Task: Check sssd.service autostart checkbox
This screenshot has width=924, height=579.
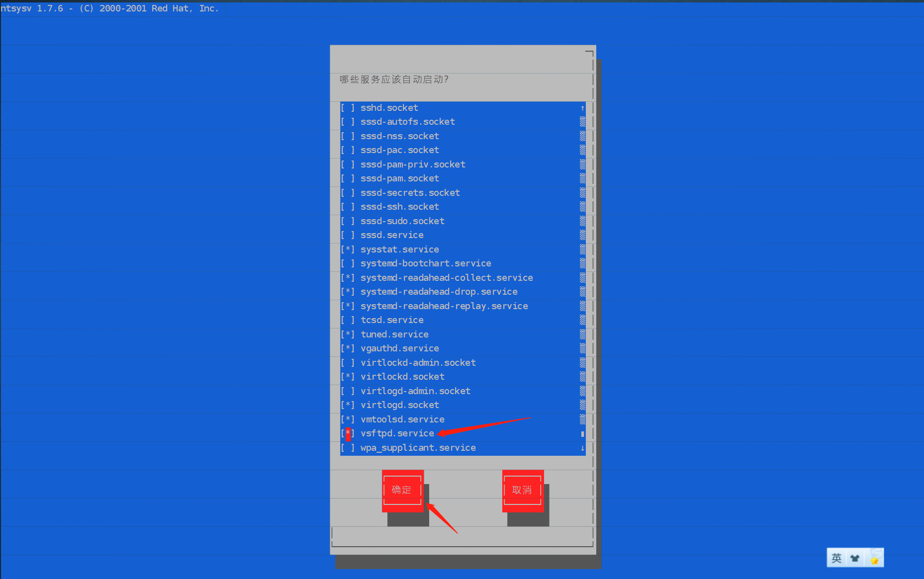Action: (348, 235)
